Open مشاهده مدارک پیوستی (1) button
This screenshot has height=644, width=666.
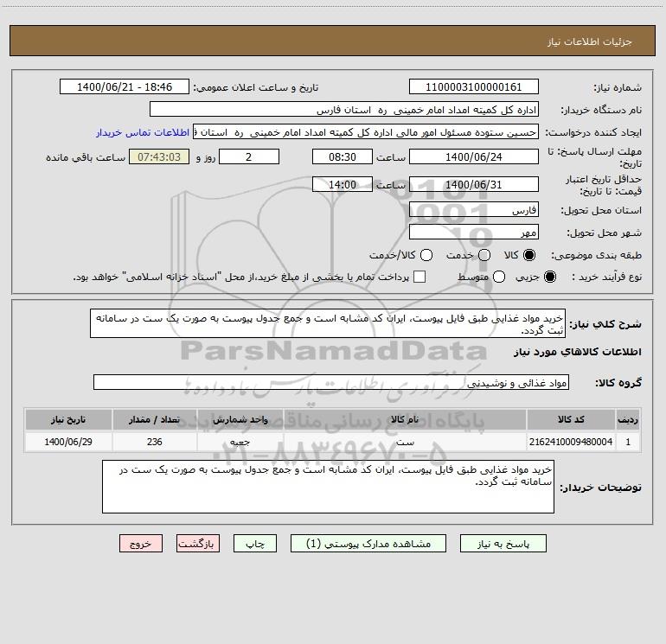pos(368,544)
